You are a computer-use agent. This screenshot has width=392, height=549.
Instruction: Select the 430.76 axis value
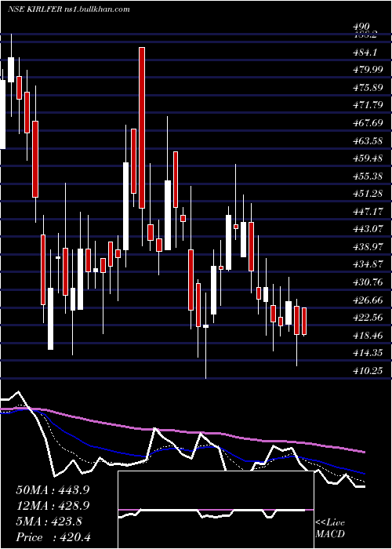[x=368, y=282]
